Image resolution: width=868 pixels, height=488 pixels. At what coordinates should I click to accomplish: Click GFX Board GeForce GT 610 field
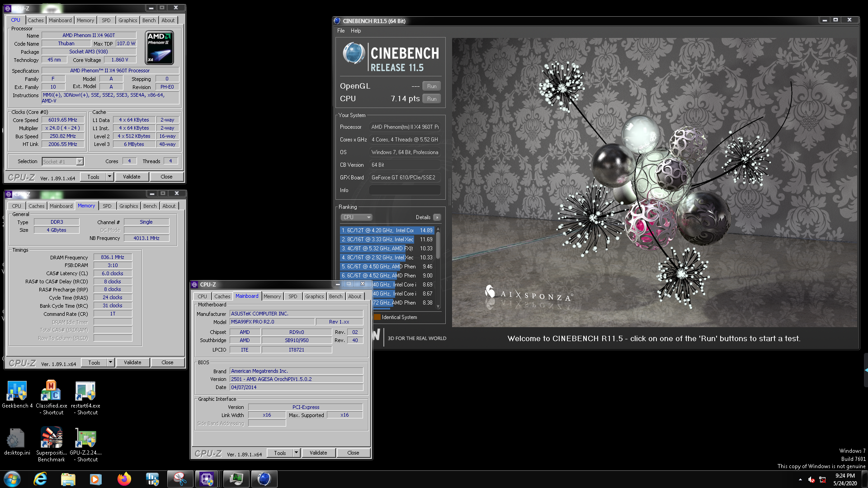405,178
